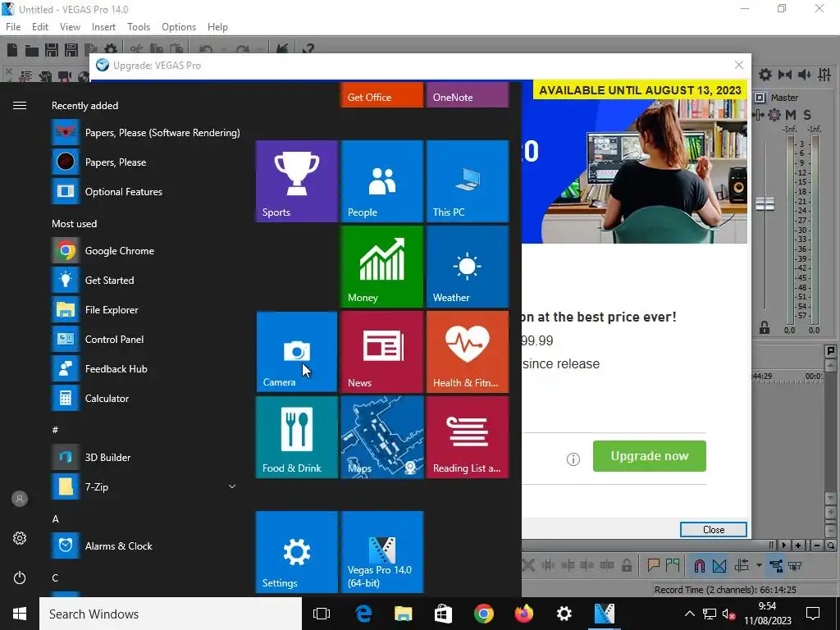This screenshot has height=630, width=840.
Task: Open the Settings tile
Action: pos(297,552)
